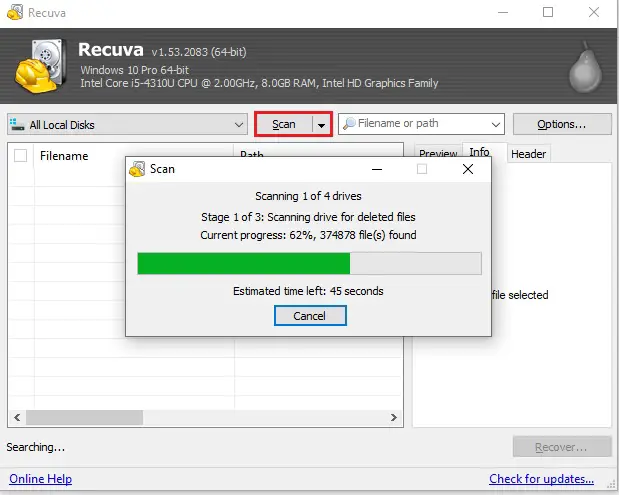
Task: Switch to the Preview tab
Action: (438, 154)
